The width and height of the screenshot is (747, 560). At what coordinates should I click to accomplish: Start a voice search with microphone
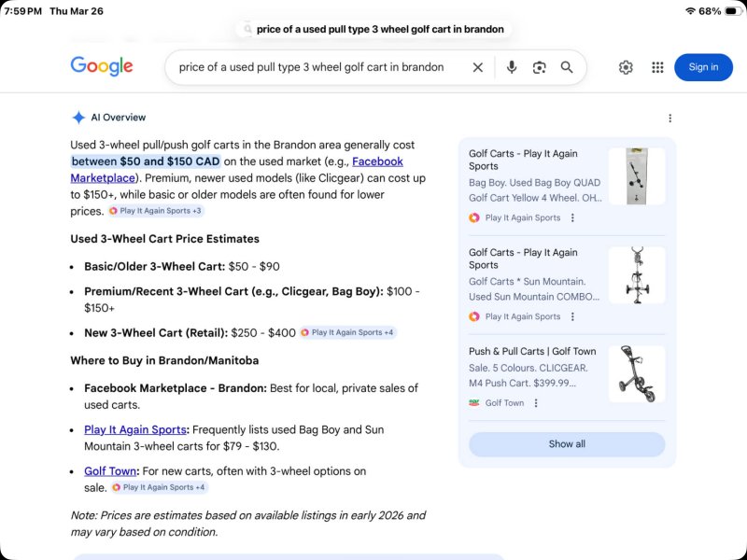coord(512,67)
